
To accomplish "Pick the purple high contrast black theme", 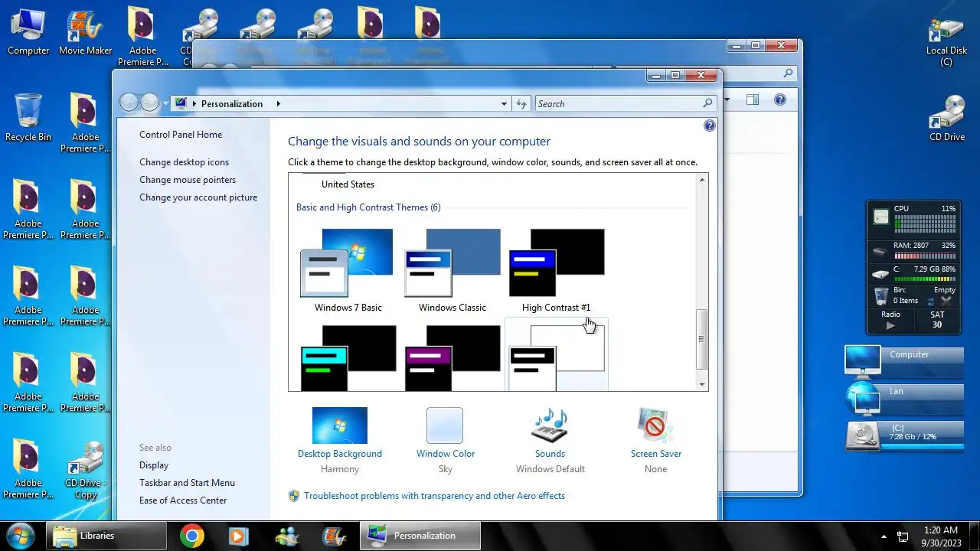I will click(452, 357).
